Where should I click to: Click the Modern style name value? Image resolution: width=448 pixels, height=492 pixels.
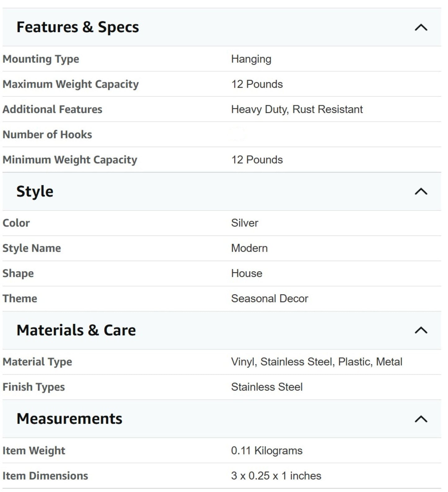(249, 248)
